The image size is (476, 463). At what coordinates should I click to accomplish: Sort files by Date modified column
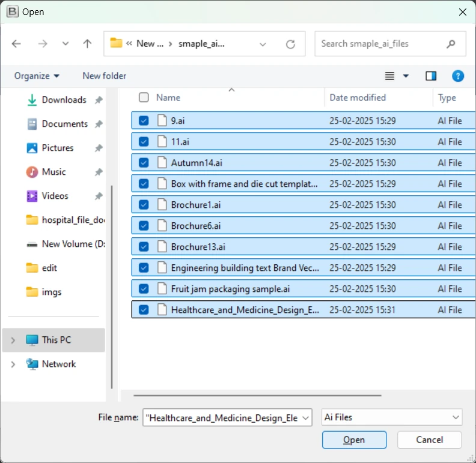pyautogui.click(x=358, y=97)
